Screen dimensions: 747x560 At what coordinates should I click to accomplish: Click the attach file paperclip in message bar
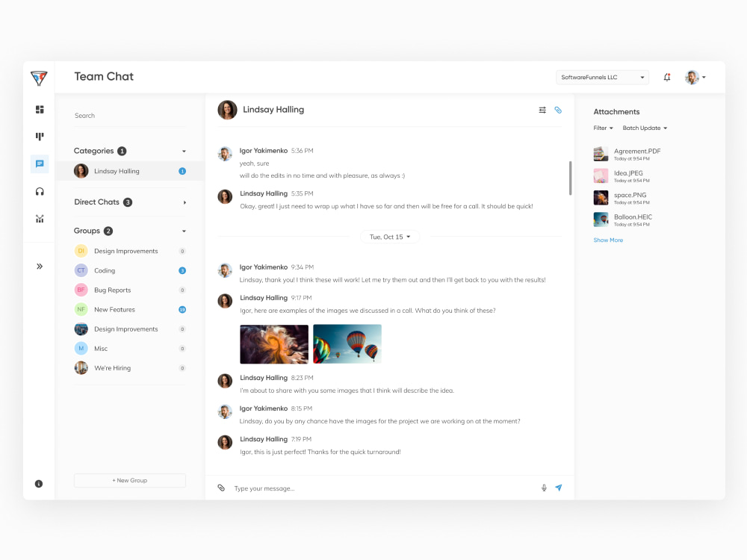[x=221, y=488]
